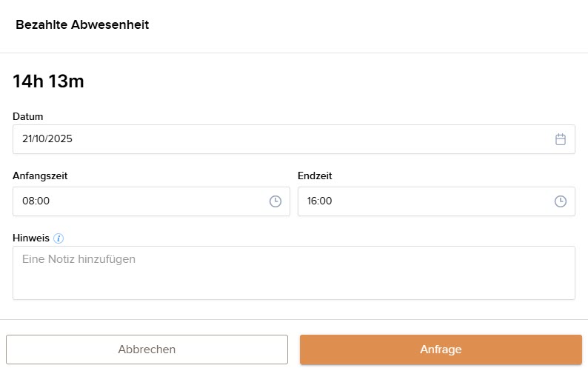Click the Hinweis label text
The width and height of the screenshot is (588, 371).
pyautogui.click(x=31, y=238)
